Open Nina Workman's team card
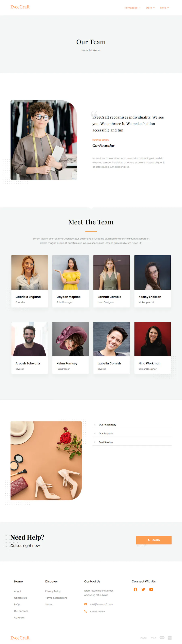Image resolution: width=182 pixels, height=644 pixels. (152, 348)
